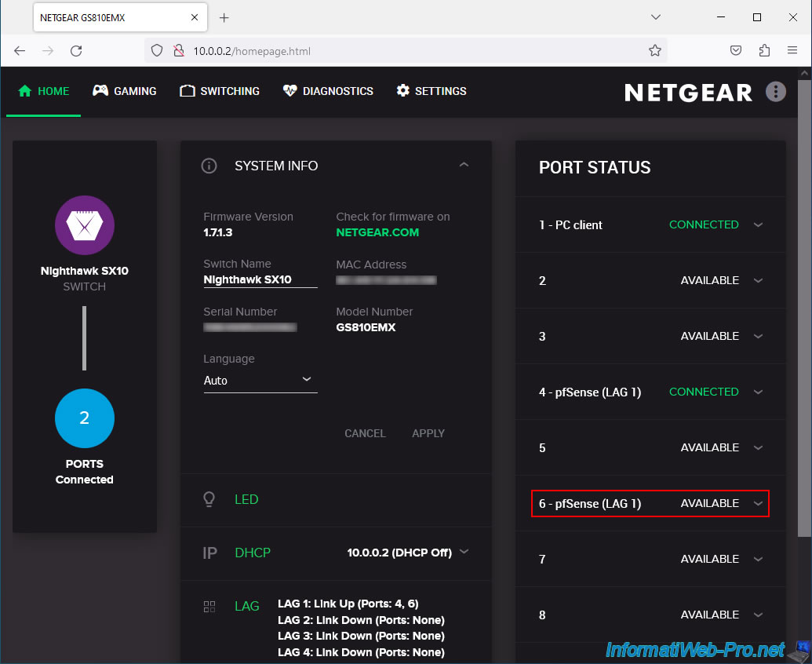Open the Gaming tab
The width and height of the screenshot is (812, 664).
coord(124,91)
